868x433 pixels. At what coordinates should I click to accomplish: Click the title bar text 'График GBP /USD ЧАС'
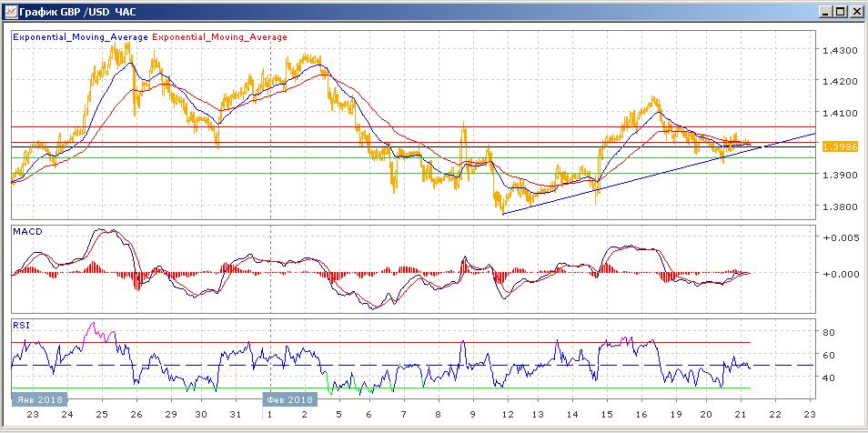(76, 12)
